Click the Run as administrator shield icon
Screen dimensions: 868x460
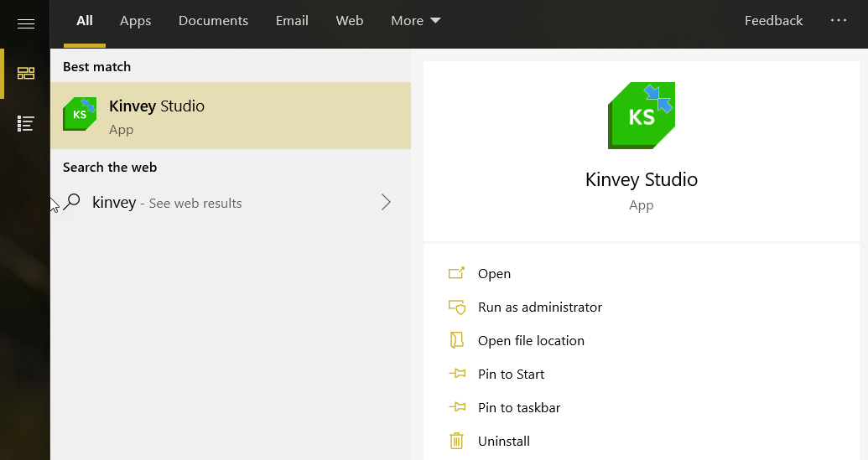point(456,307)
